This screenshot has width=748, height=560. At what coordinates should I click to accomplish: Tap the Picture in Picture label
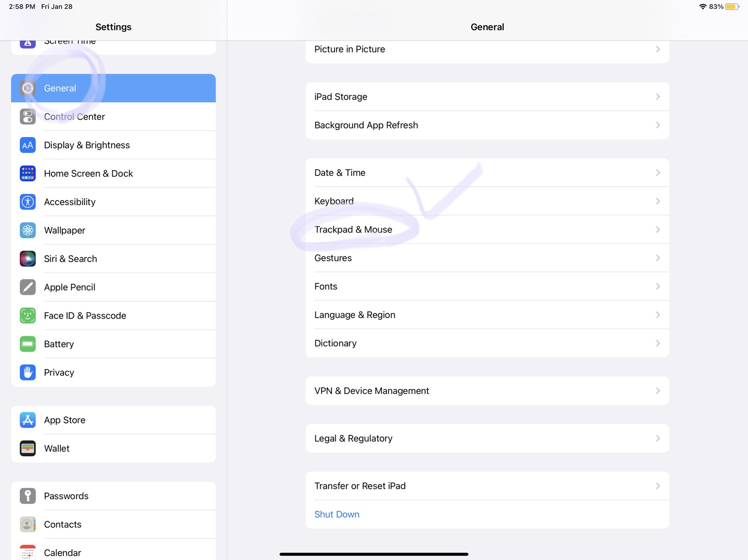point(350,49)
